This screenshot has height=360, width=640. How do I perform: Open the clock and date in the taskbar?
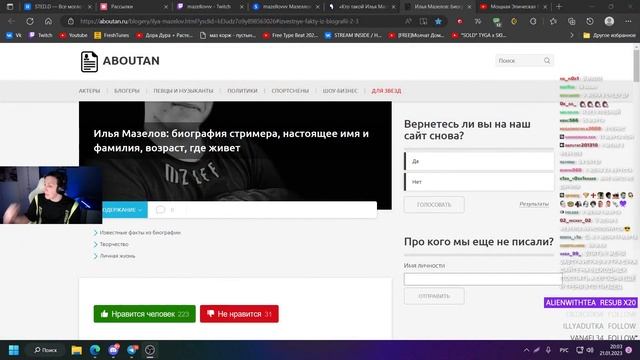pos(611,350)
